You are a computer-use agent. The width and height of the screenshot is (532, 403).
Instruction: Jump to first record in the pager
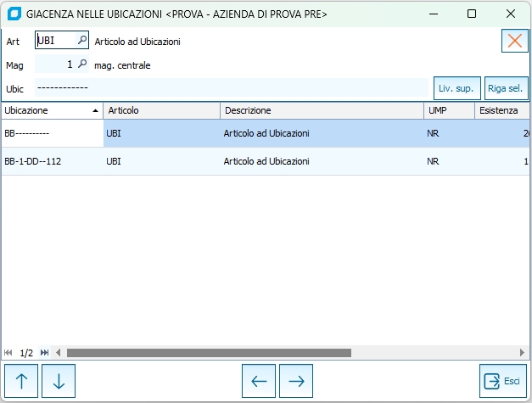coord(8,353)
